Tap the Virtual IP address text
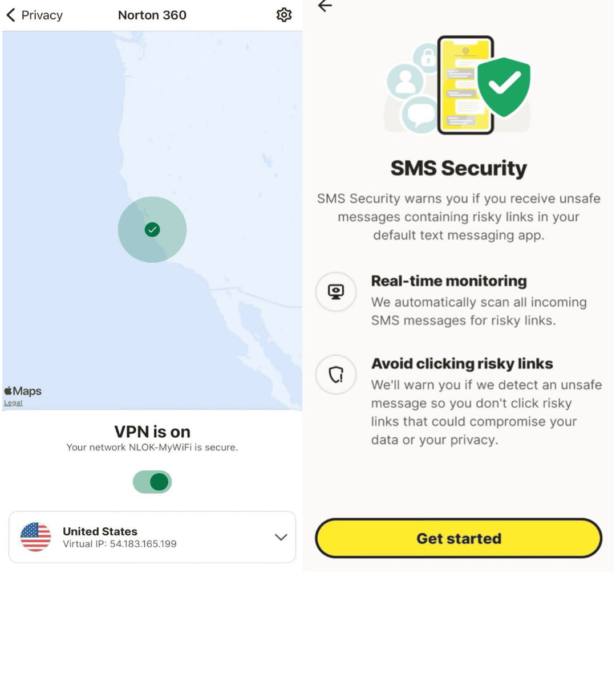The width and height of the screenshot is (616, 683). pyautogui.click(x=120, y=544)
